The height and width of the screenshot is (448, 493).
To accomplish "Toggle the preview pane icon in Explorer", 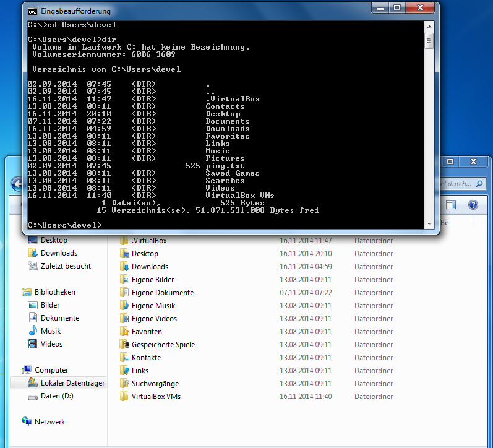I will click(x=451, y=205).
